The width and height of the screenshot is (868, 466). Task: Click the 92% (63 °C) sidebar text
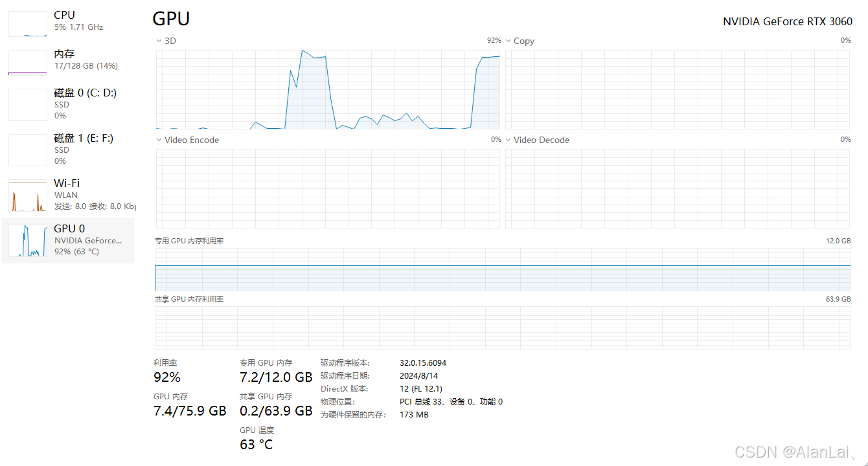pos(76,252)
